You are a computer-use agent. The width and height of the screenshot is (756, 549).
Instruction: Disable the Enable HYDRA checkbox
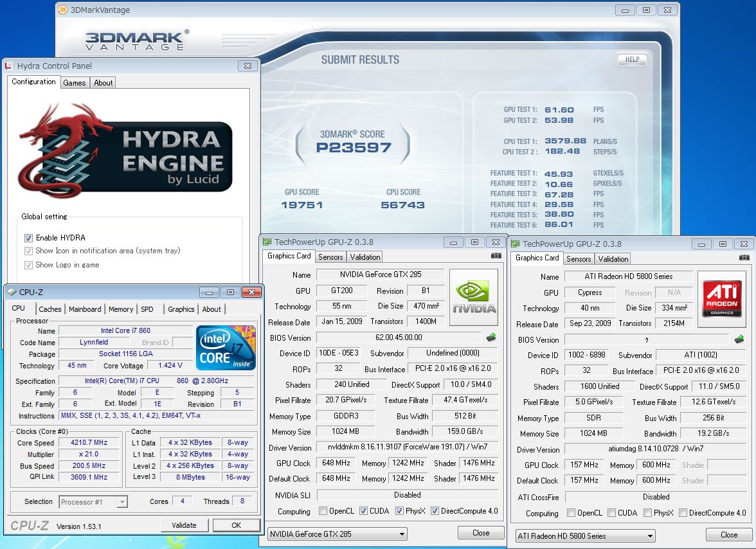[28, 238]
